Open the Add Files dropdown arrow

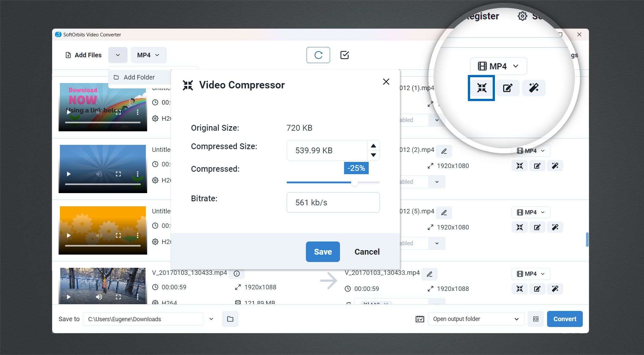click(118, 55)
